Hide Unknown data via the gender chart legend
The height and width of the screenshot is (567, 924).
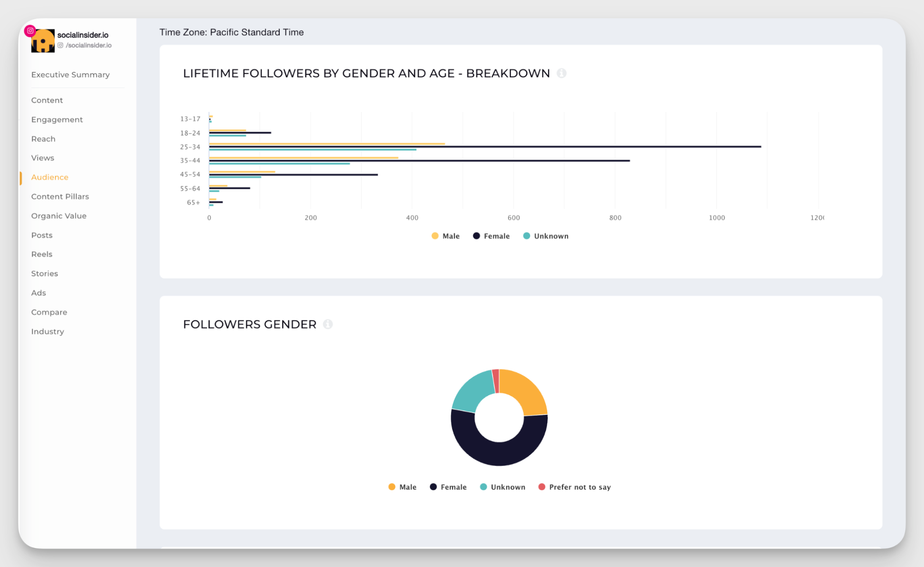coord(483,487)
